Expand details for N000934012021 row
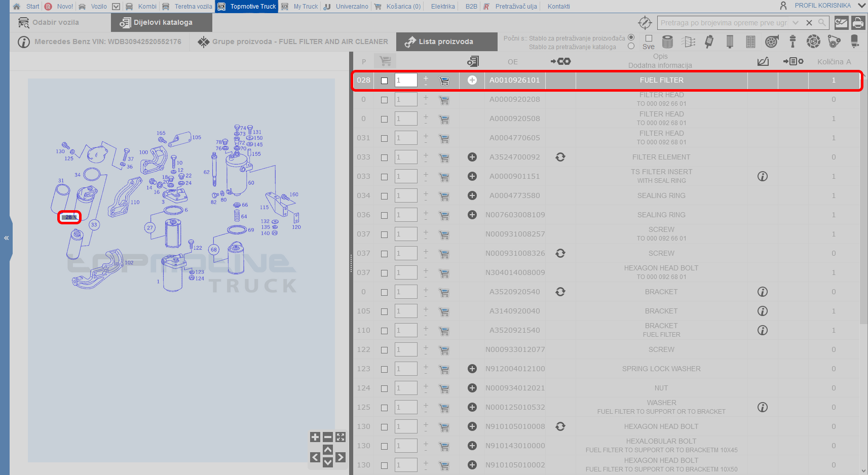The image size is (868, 475). (x=472, y=388)
